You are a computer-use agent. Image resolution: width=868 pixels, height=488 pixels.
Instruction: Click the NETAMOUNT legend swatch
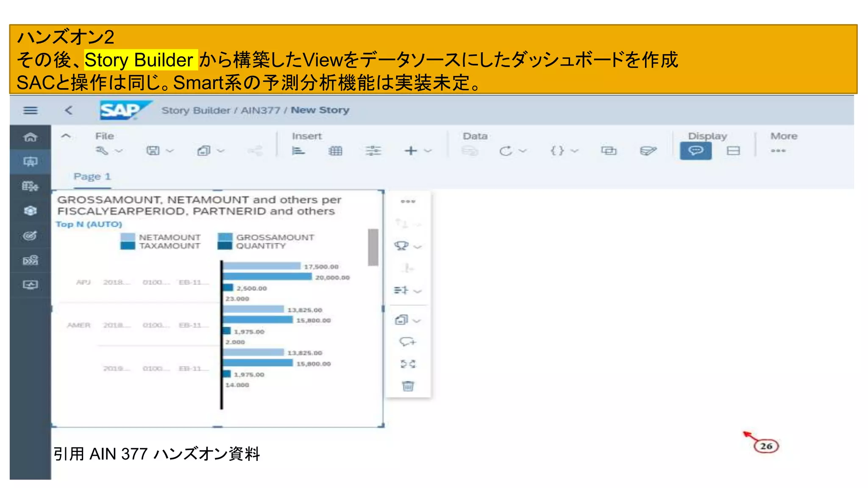pos(128,237)
